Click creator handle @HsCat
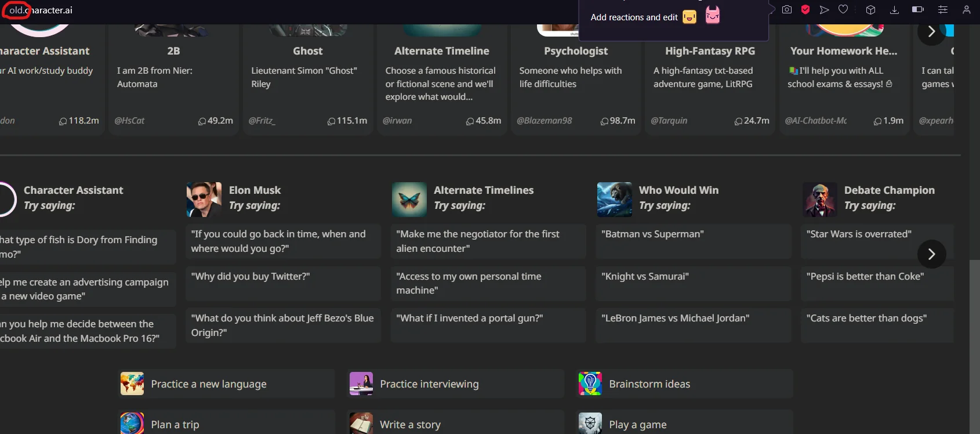The height and width of the screenshot is (434, 980). pos(129,121)
